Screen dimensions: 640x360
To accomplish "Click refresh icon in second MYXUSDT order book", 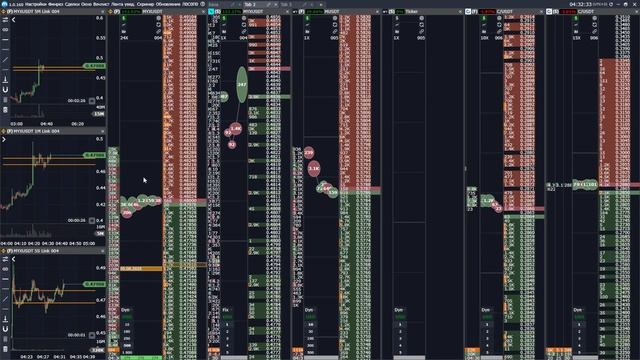I will coord(244,25).
